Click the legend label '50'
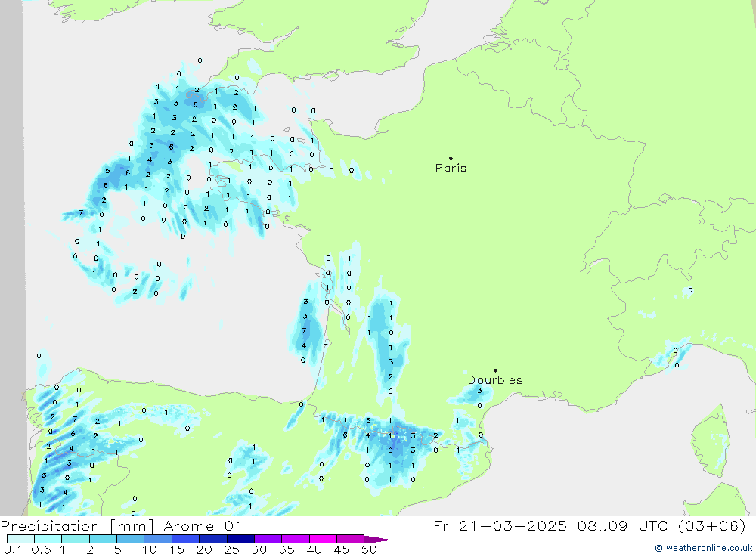This screenshot has width=756, height=554. coord(370,549)
